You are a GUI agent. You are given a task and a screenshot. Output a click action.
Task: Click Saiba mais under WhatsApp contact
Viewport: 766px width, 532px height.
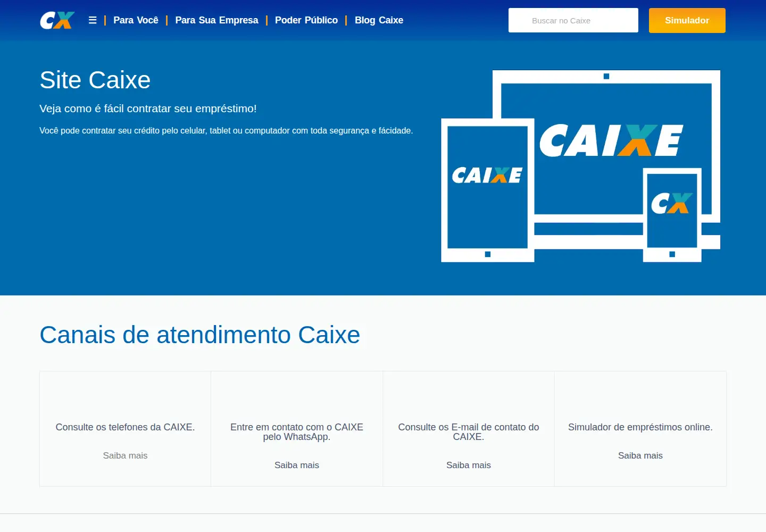297,465
